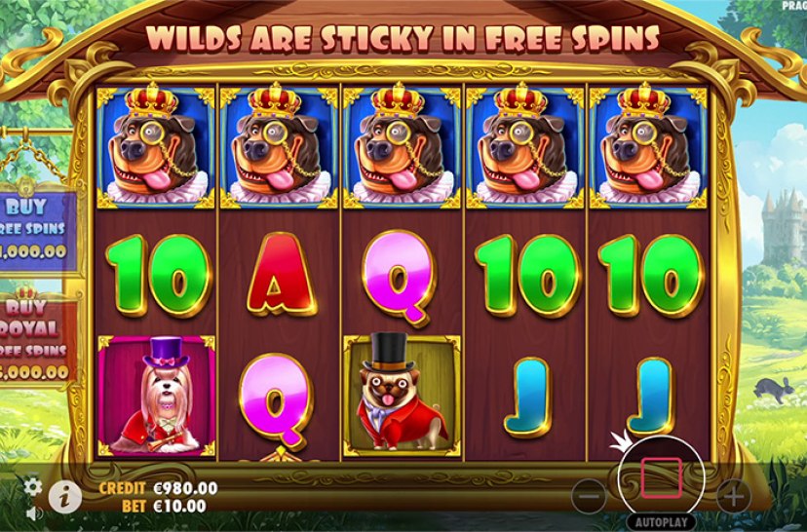The image size is (807, 532).
Task: Click the red A symbol on reel two
Action: click(x=281, y=274)
